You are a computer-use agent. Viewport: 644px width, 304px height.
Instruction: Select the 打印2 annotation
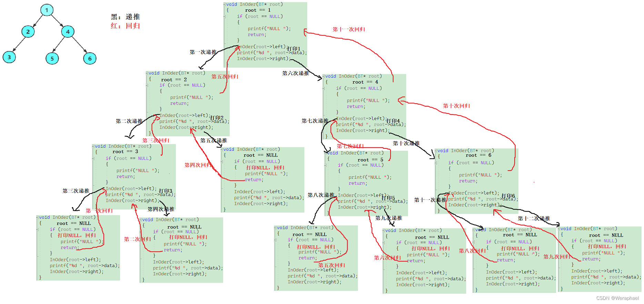[217, 118]
